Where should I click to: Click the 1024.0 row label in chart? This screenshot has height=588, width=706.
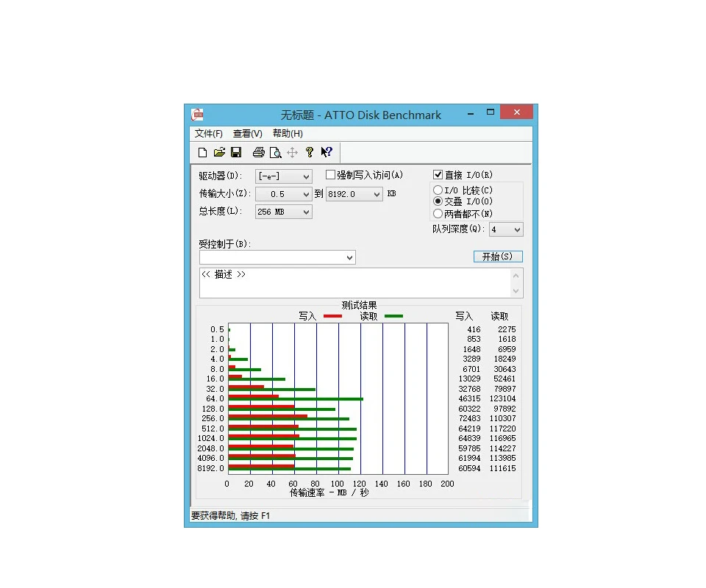point(211,438)
